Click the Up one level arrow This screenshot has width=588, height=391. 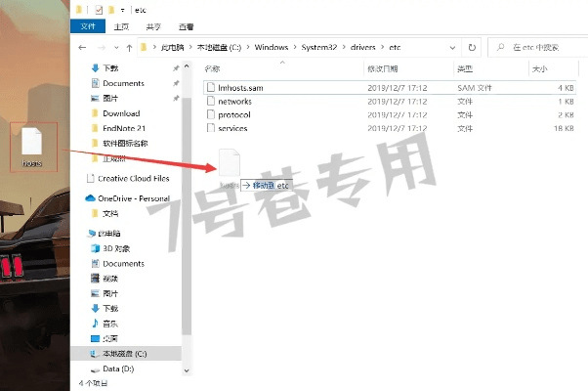(128, 47)
